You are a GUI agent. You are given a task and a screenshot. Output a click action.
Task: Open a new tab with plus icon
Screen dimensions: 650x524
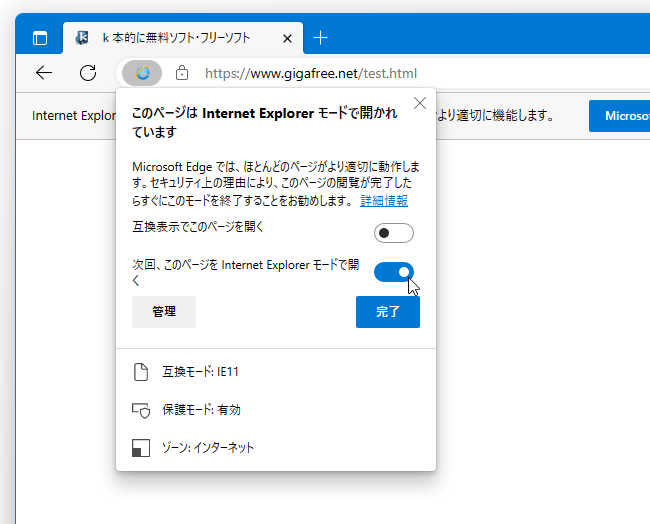[x=320, y=38]
